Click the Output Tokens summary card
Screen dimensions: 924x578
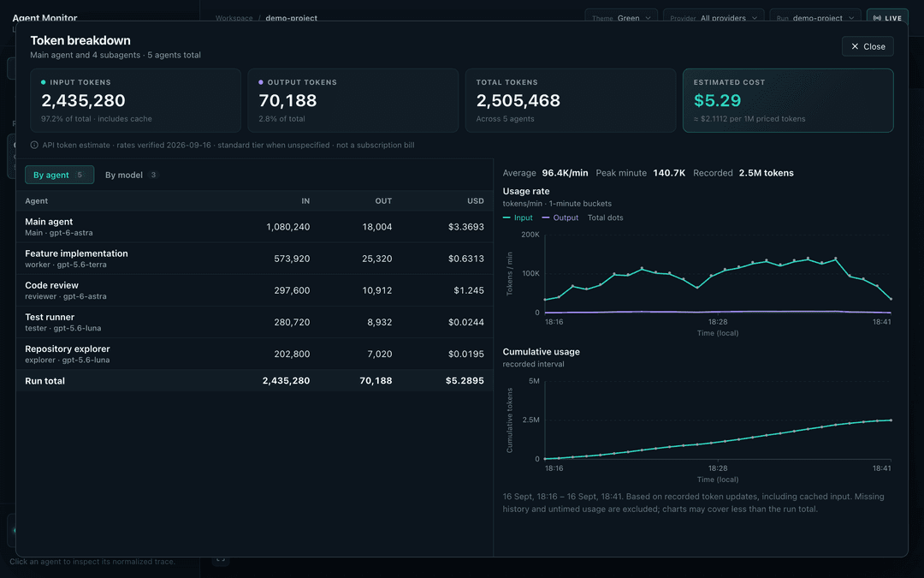(x=353, y=100)
